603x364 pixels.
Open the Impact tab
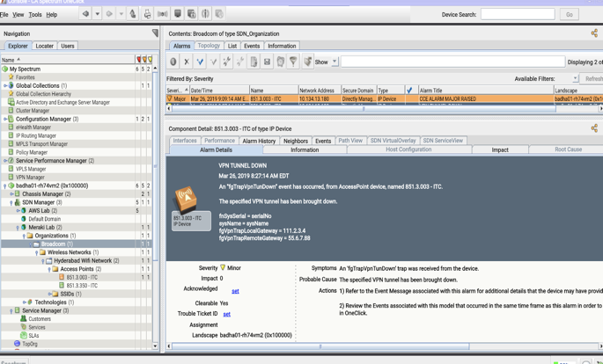click(x=500, y=149)
